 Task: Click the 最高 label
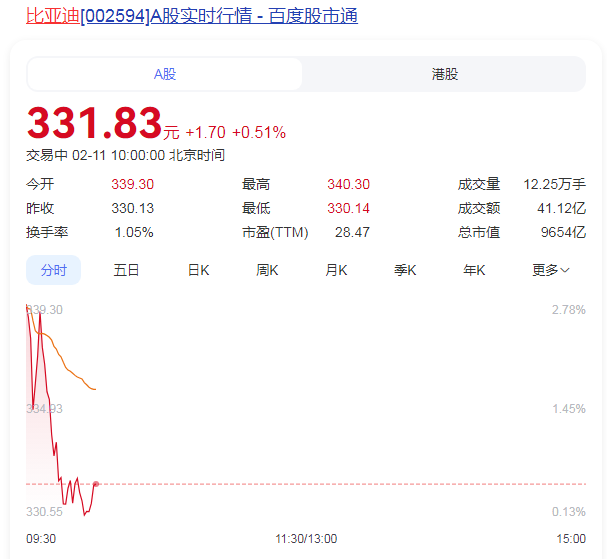point(256,184)
